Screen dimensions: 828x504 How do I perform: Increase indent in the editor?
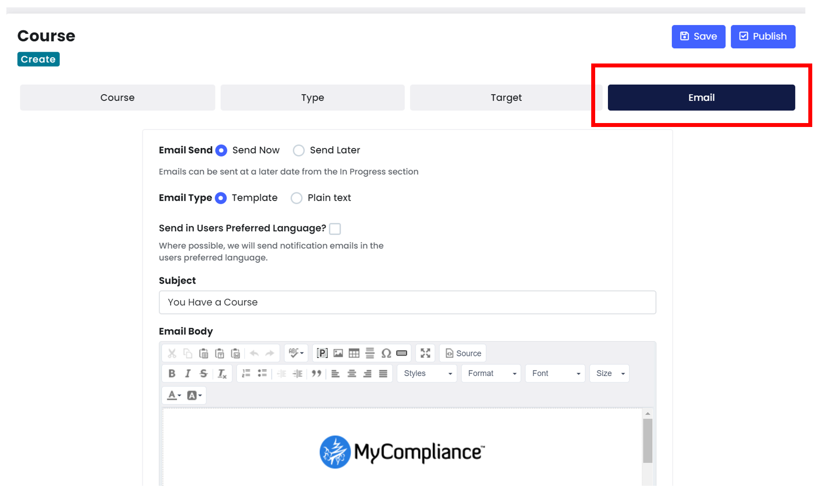pos(297,374)
